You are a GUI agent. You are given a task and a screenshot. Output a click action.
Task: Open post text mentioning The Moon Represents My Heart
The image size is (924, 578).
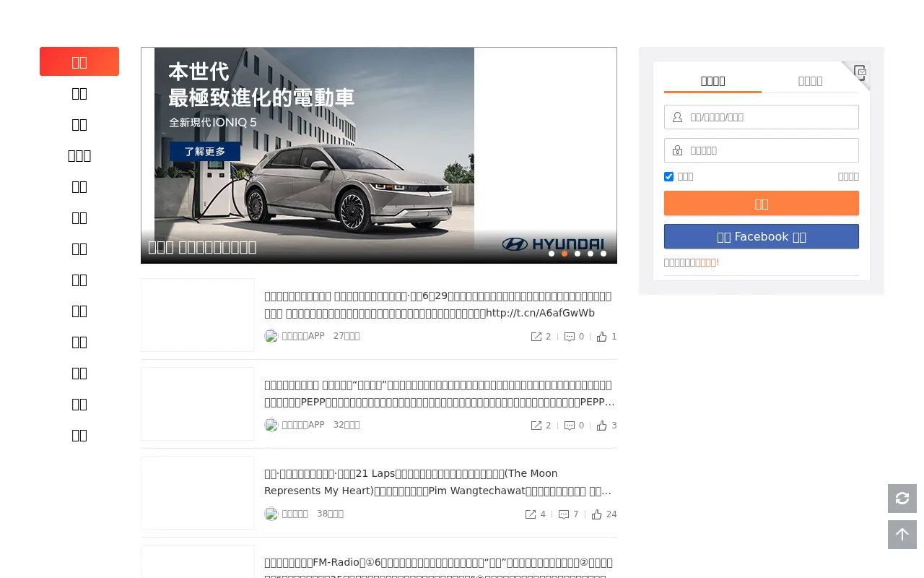pyautogui.click(x=440, y=483)
